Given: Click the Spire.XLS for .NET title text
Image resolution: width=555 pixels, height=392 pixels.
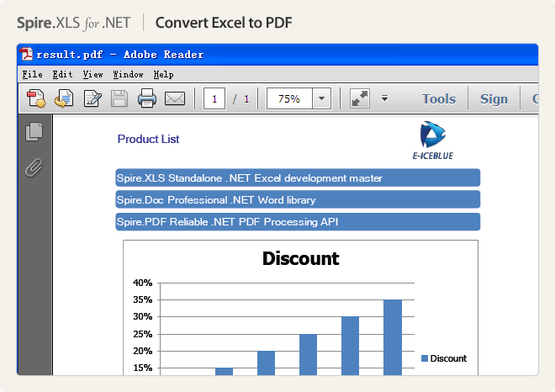Looking at the screenshot, I should tap(74, 23).
